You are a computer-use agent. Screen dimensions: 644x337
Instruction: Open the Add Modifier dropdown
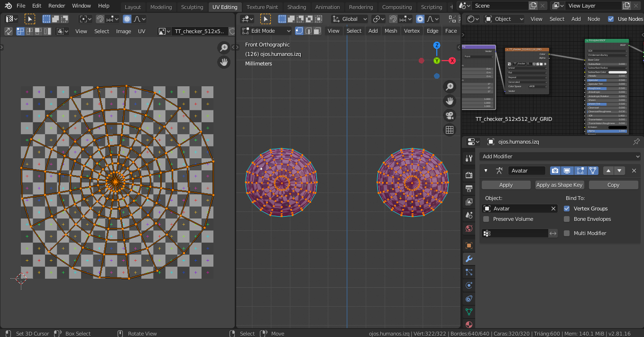[x=560, y=156]
